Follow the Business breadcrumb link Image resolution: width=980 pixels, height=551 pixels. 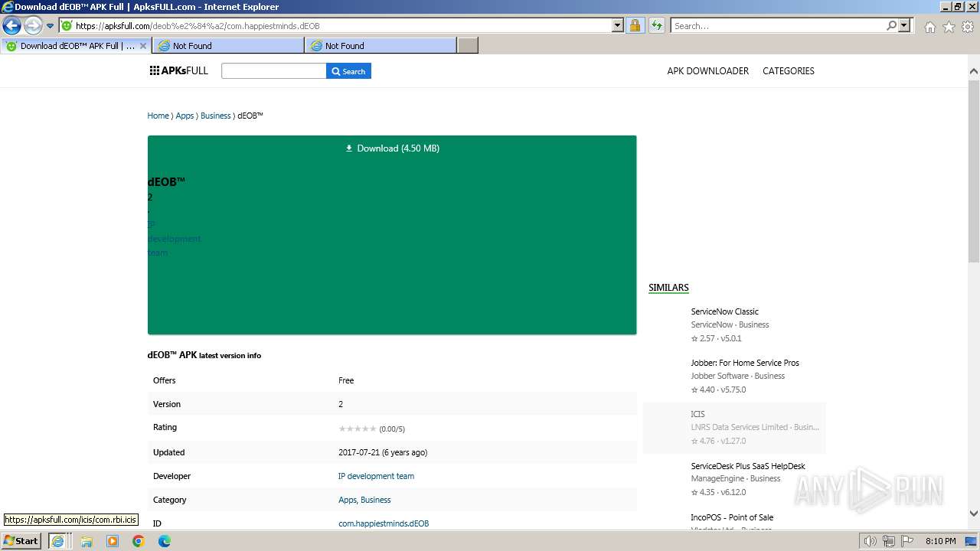point(215,116)
